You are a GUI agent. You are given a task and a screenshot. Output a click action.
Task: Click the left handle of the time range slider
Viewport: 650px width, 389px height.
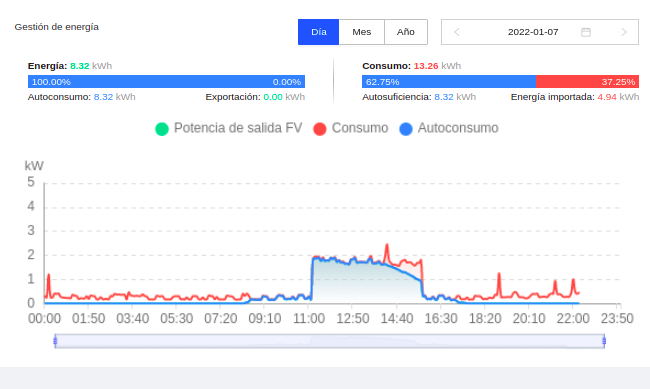coord(55,341)
